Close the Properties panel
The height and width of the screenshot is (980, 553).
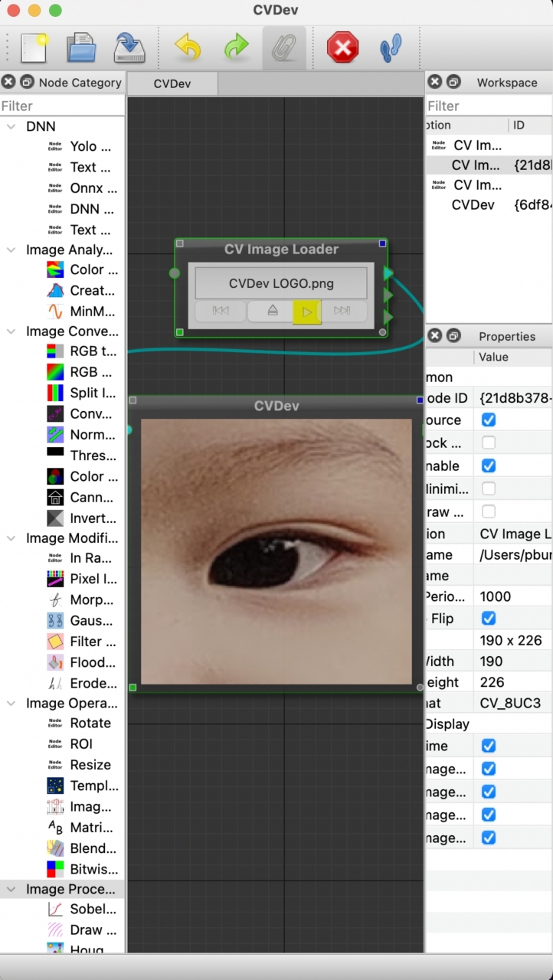pyautogui.click(x=434, y=336)
